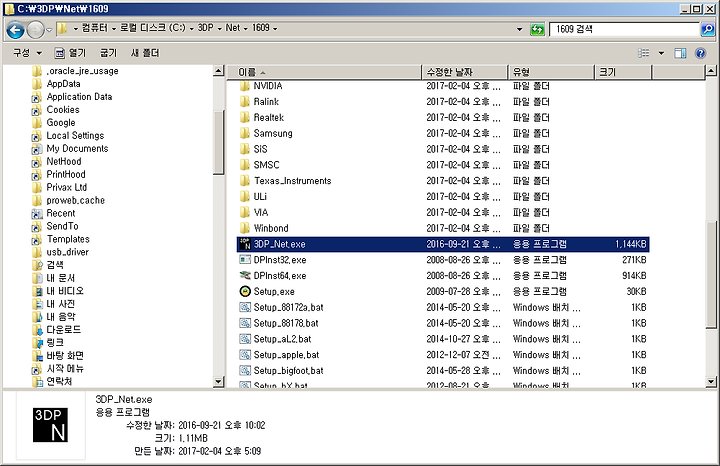Click file list scroll down arrow
720x466 pixels.
pos(711,381)
